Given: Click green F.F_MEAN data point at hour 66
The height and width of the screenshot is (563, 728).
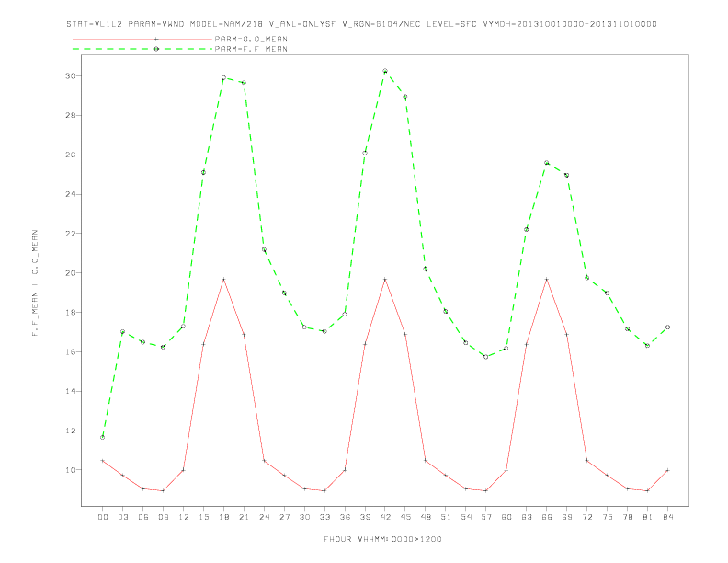Looking at the screenshot, I should pyautogui.click(x=547, y=163).
